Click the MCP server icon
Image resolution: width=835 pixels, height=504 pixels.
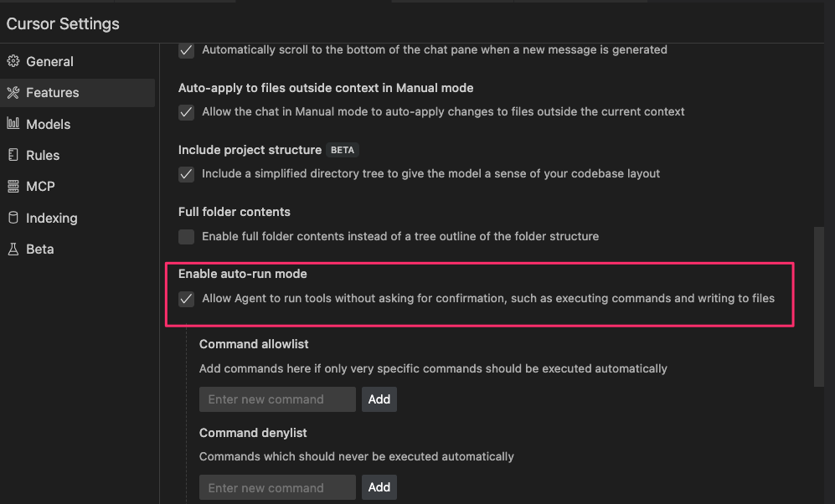click(13, 186)
